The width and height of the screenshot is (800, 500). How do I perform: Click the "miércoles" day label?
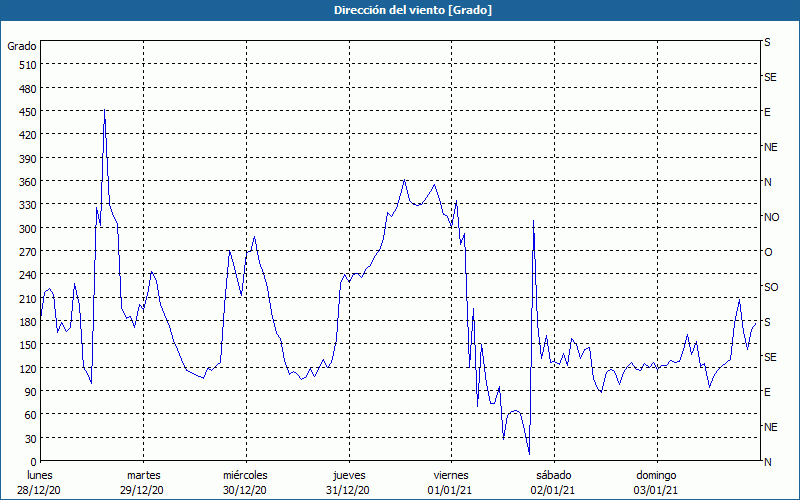(245, 475)
